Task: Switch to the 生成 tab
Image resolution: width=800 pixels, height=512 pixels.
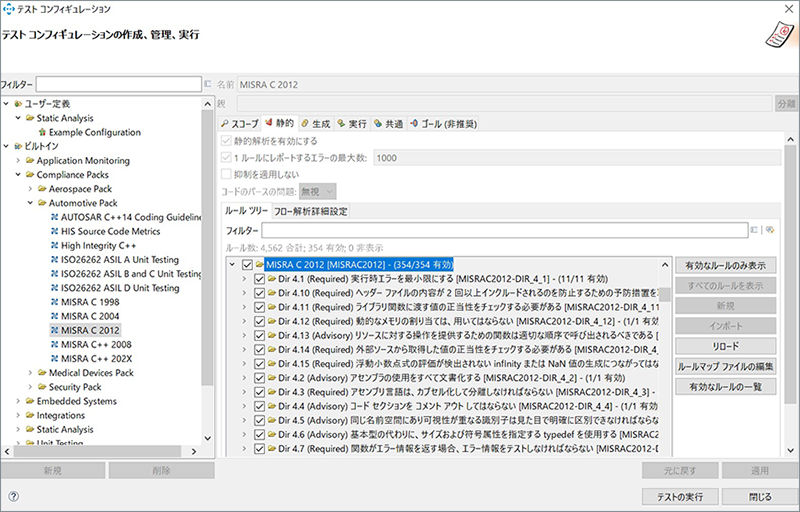Action: [x=316, y=124]
